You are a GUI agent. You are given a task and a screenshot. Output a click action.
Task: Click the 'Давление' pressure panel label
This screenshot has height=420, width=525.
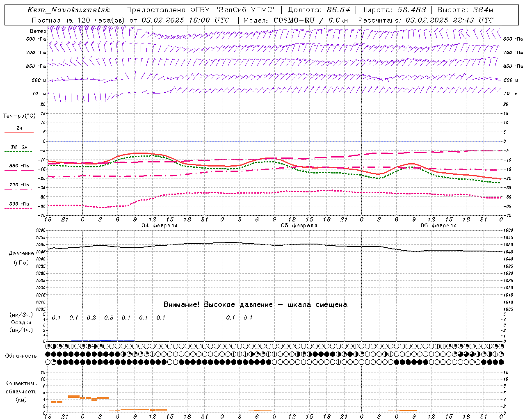[x=21, y=253]
